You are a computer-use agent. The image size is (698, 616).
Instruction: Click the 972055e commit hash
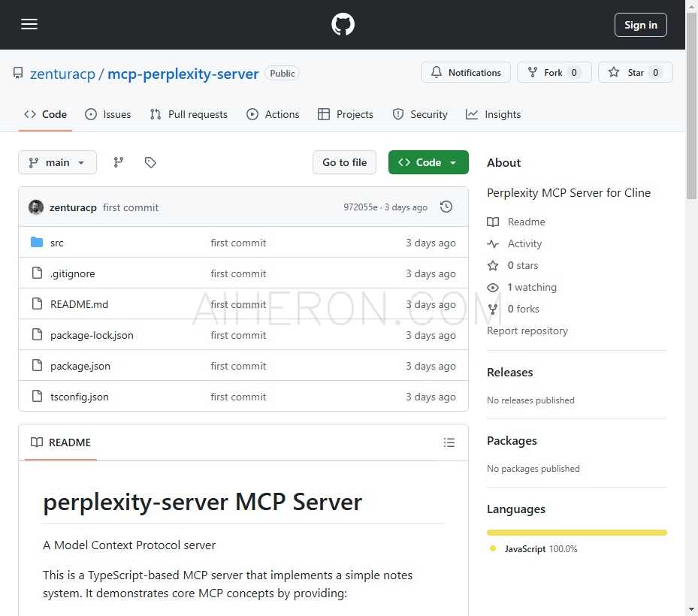click(361, 207)
